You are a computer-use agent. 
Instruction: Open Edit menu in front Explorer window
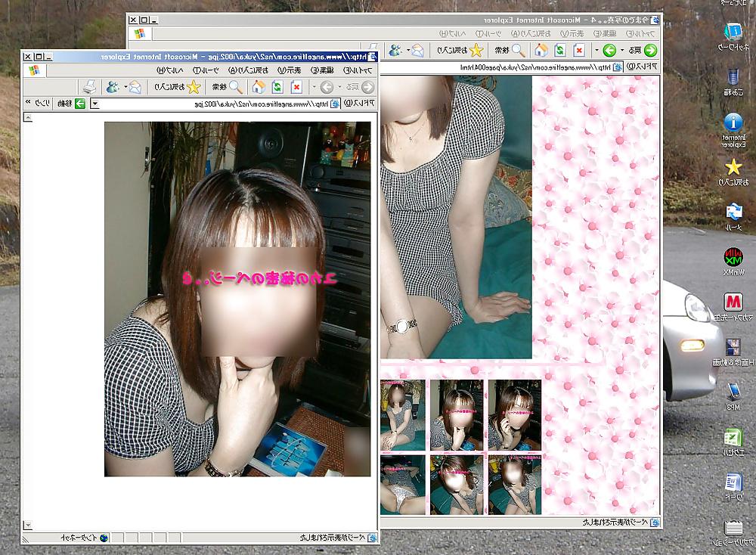click(322, 70)
